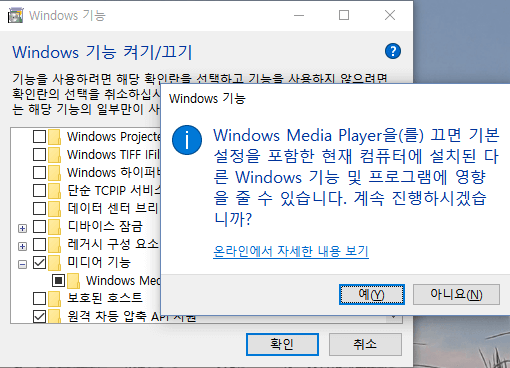Select the 미디어 기능 row label
The width and height of the screenshot is (510, 368).
pyautogui.click(x=99, y=263)
